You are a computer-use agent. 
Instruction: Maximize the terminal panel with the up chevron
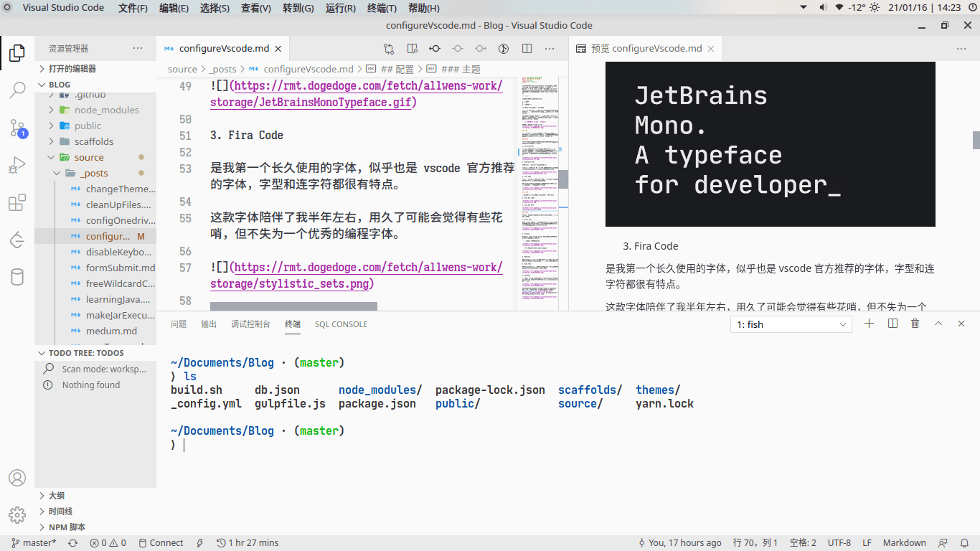pyautogui.click(x=938, y=324)
